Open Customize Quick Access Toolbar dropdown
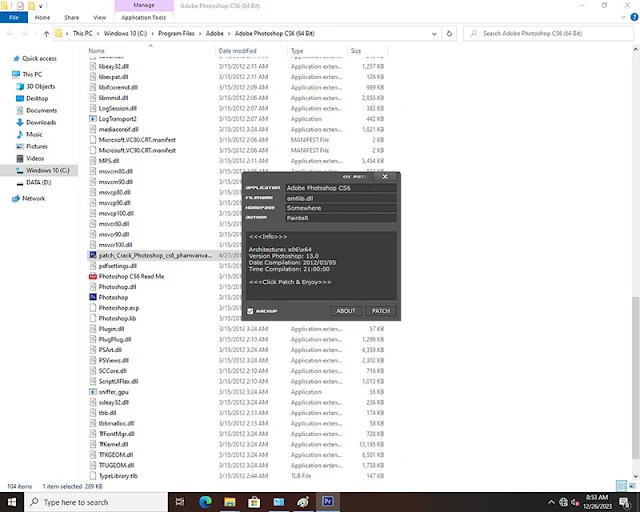The image size is (640, 512). point(40,6)
